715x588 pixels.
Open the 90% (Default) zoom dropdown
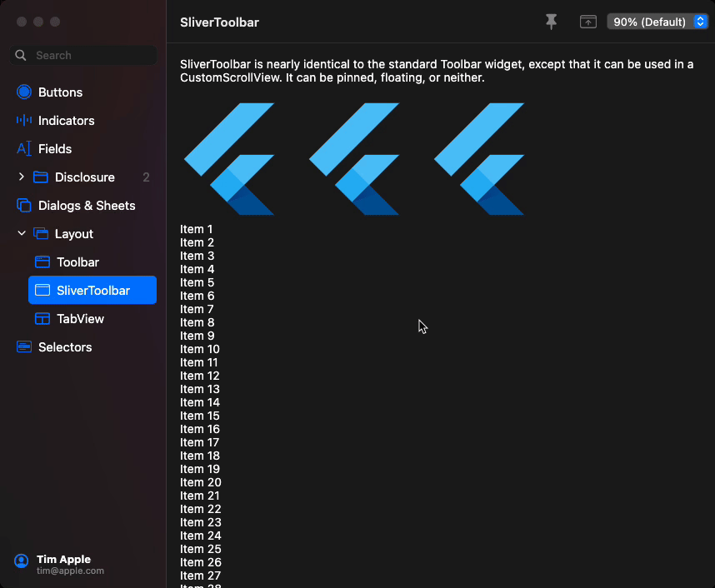[657, 22]
